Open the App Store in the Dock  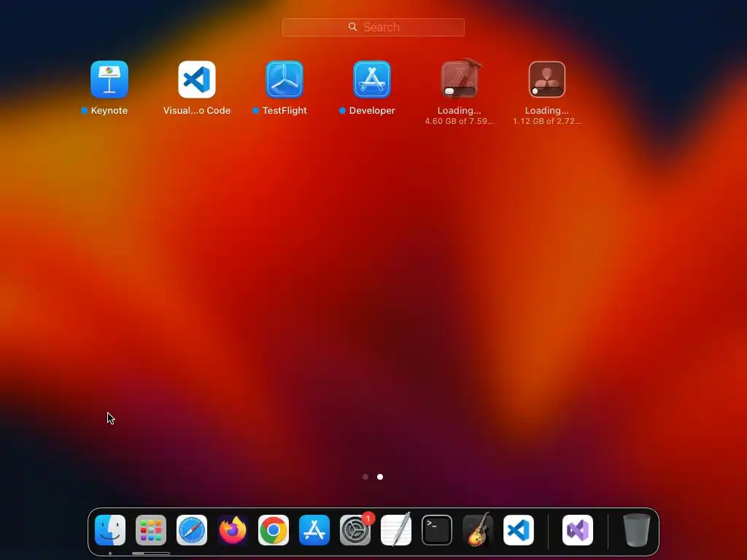tap(314, 530)
